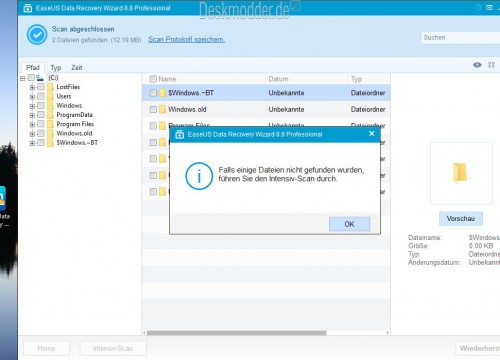
Task: Check the Program Files checkbox in tree
Action: point(41,124)
